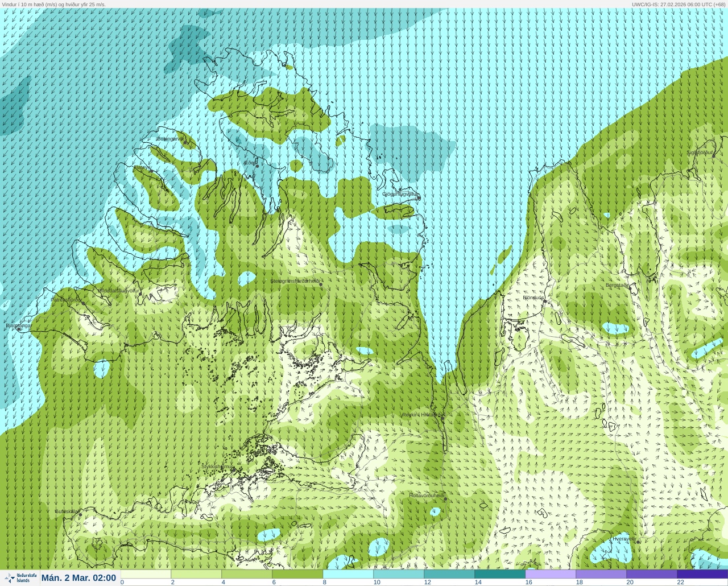Image resolution: width=728 pixels, height=586 pixels.
Task: Click the legend tick label 22
Action: pos(680,582)
